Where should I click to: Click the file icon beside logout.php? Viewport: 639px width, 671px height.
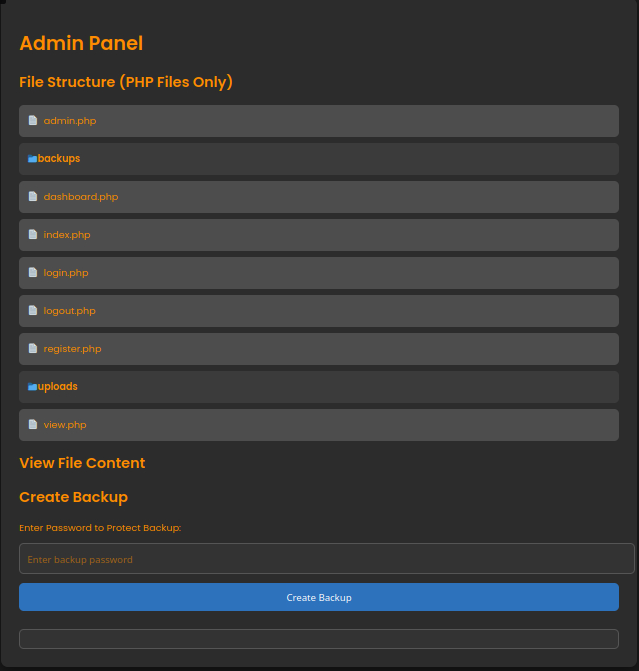coord(33,311)
